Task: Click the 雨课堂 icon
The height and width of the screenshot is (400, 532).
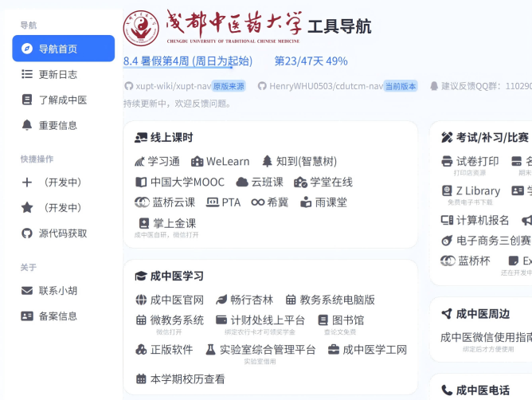Action: 306,202
